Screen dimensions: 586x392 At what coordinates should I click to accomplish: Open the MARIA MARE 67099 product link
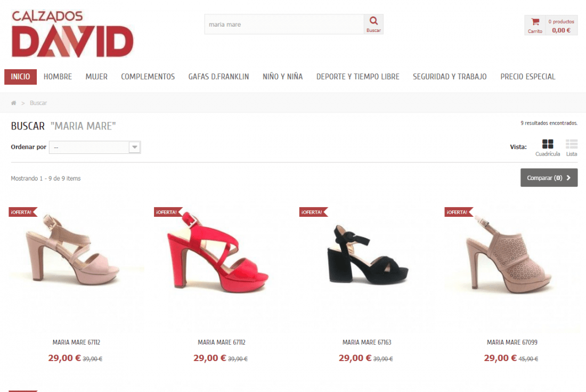pyautogui.click(x=512, y=342)
